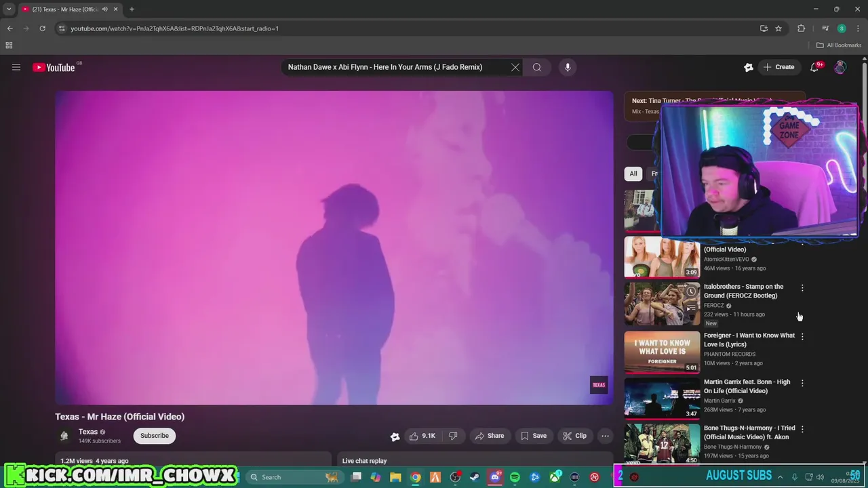Show hidden system tray icons chevron

click(x=780, y=477)
